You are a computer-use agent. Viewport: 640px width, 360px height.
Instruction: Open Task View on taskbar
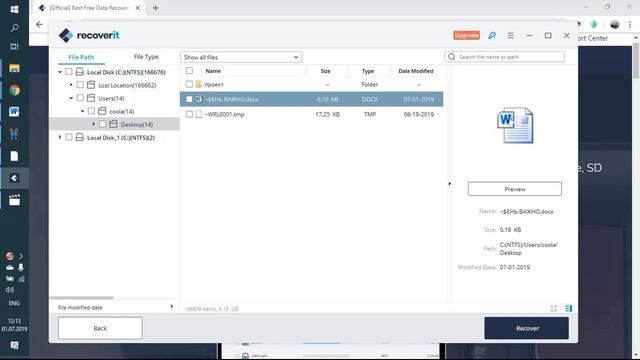14,47
